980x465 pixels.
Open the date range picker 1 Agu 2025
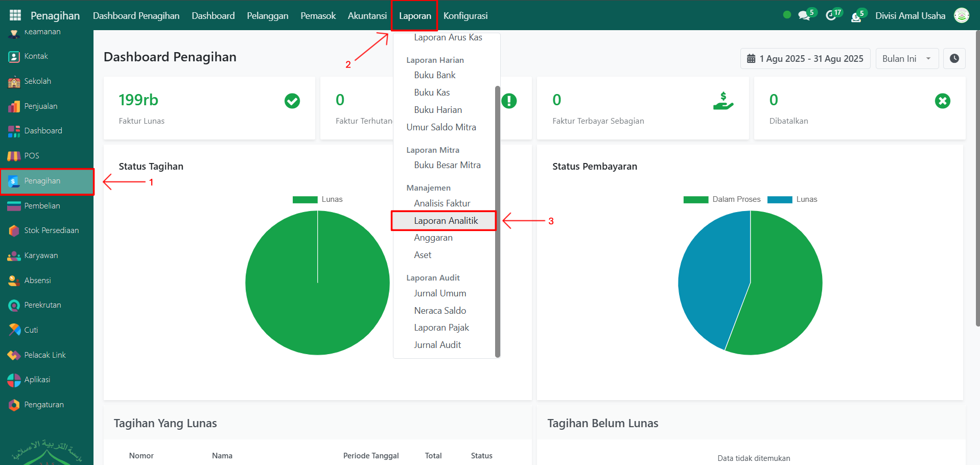(805, 59)
